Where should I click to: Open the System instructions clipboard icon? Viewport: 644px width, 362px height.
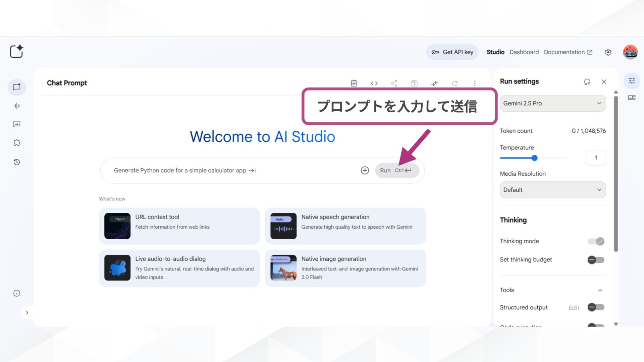[354, 83]
